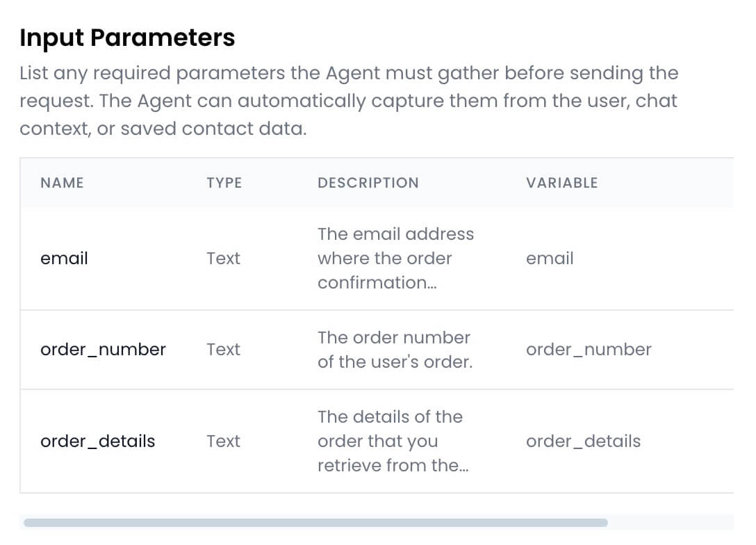Select the order_details parameter name
Image resolution: width=756 pixels, height=545 pixels.
click(x=97, y=441)
